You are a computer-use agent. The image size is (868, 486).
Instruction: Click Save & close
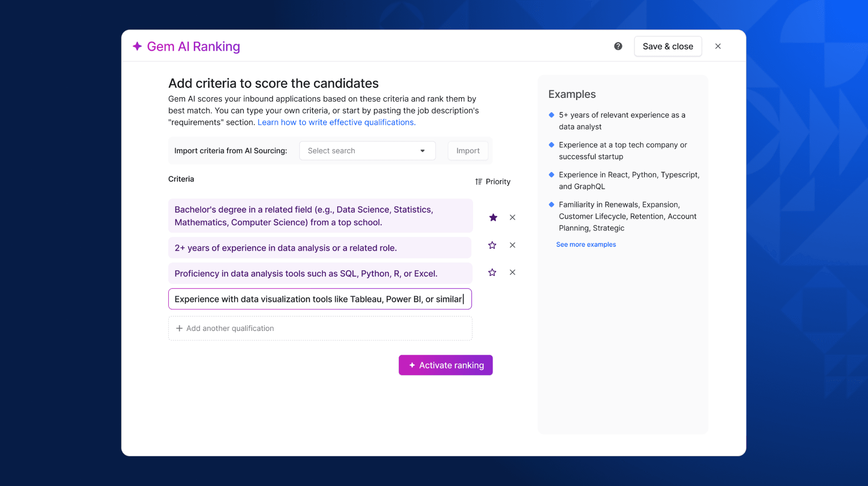[x=668, y=46]
